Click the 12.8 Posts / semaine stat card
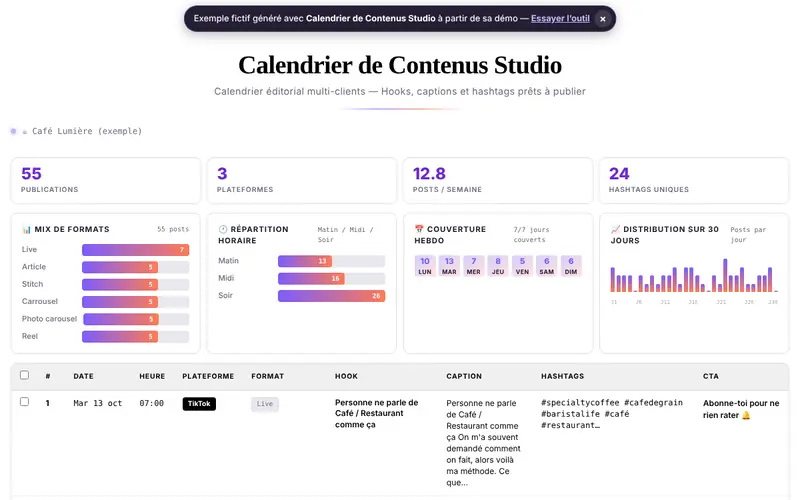Image resolution: width=800 pixels, height=500 pixels. pyautogui.click(x=498, y=181)
